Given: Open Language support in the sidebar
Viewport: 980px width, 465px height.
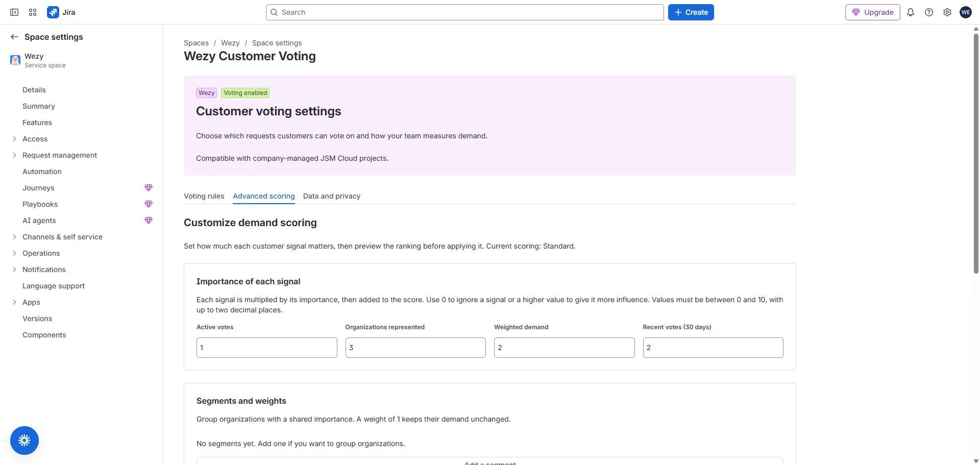Looking at the screenshot, I should click(x=54, y=286).
